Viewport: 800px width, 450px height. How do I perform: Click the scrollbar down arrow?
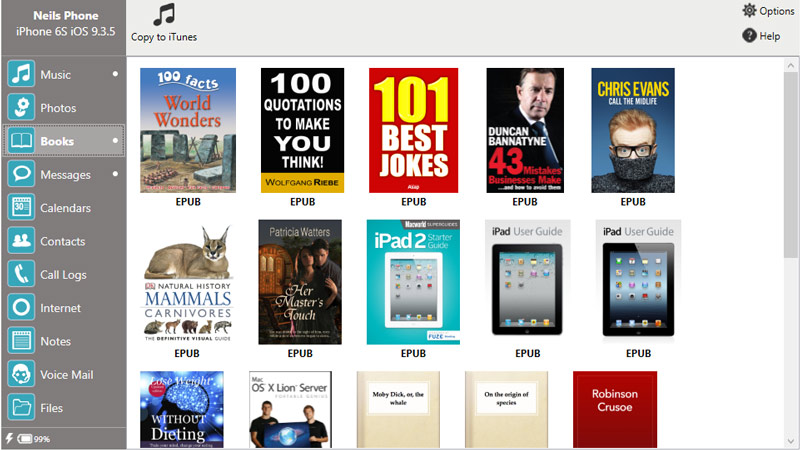791,441
